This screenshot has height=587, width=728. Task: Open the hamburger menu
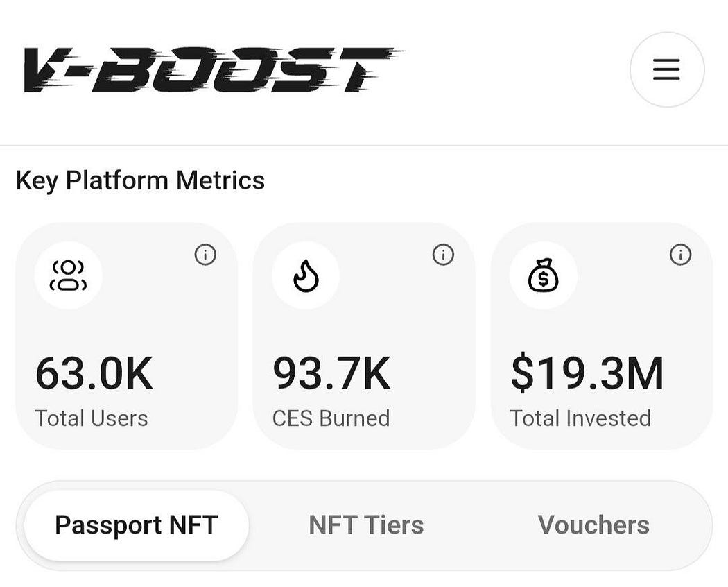(x=667, y=69)
